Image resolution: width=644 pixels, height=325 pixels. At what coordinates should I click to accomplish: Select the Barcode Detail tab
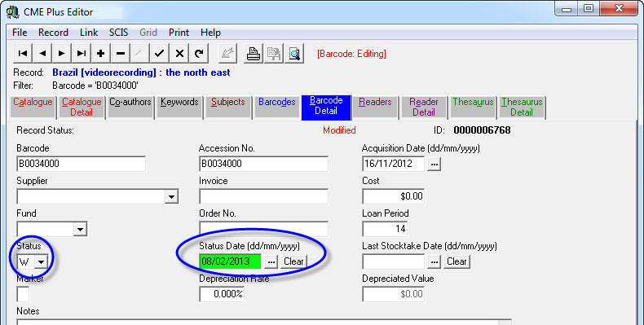pos(326,108)
